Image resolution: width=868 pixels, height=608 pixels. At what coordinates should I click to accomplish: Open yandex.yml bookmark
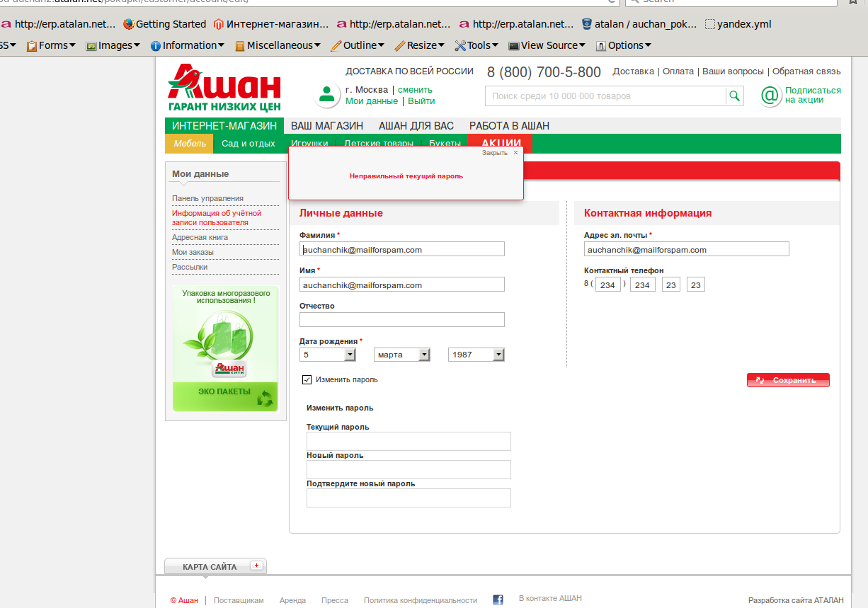pyautogui.click(x=738, y=24)
